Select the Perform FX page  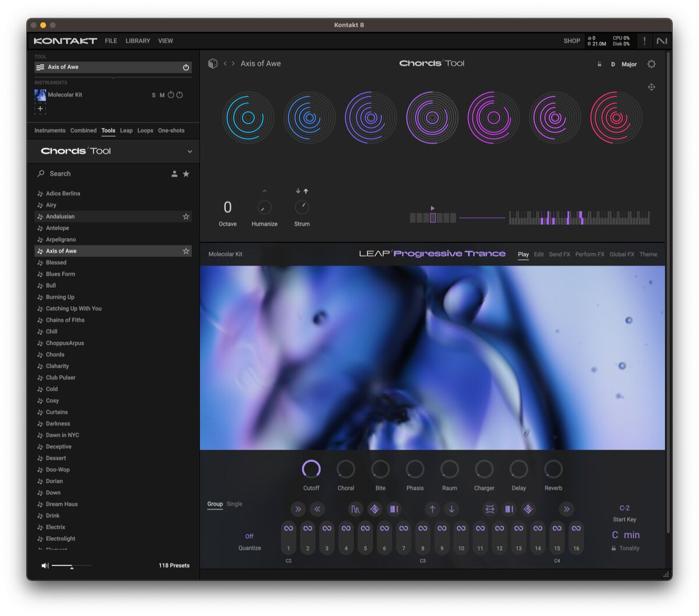click(589, 254)
